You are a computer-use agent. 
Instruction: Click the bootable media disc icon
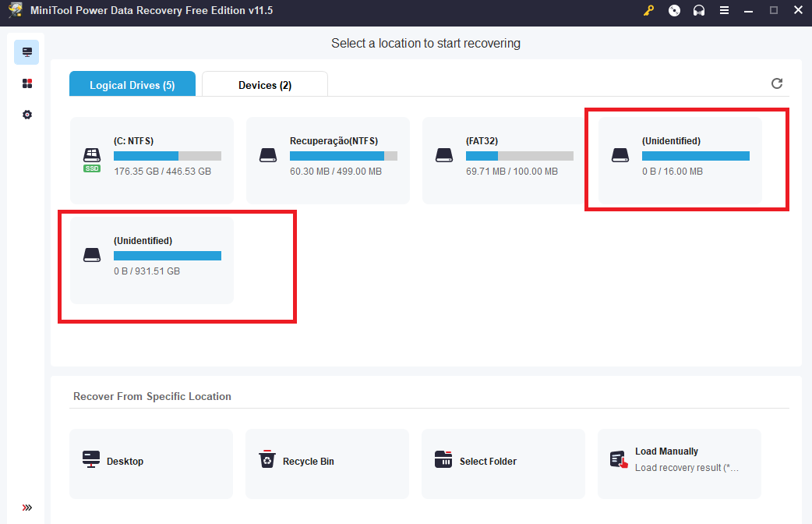coord(674,10)
